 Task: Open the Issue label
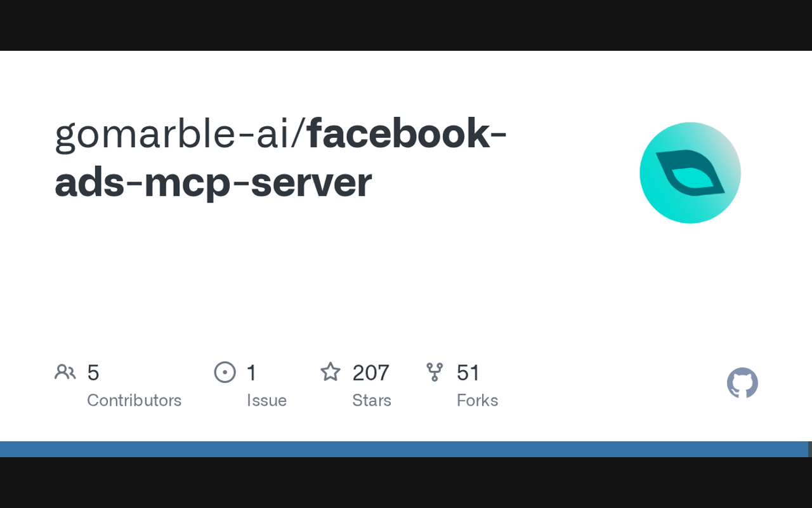pyautogui.click(x=266, y=401)
